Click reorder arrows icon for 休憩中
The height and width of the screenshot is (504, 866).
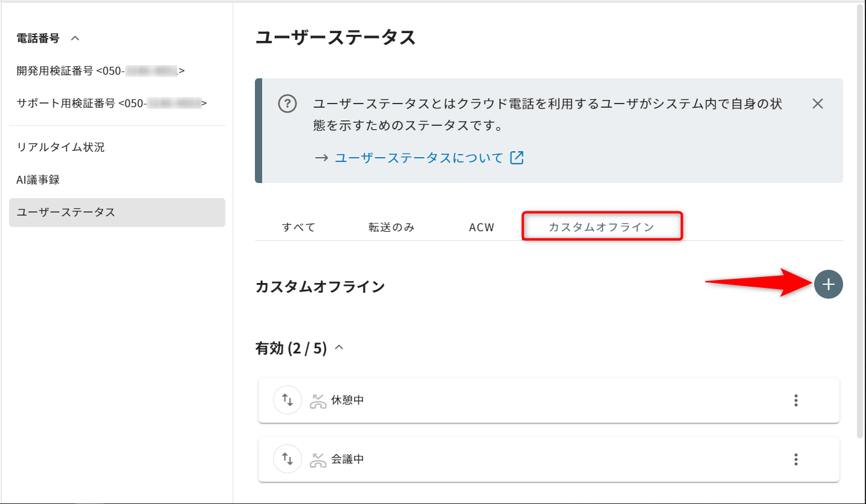pos(287,400)
